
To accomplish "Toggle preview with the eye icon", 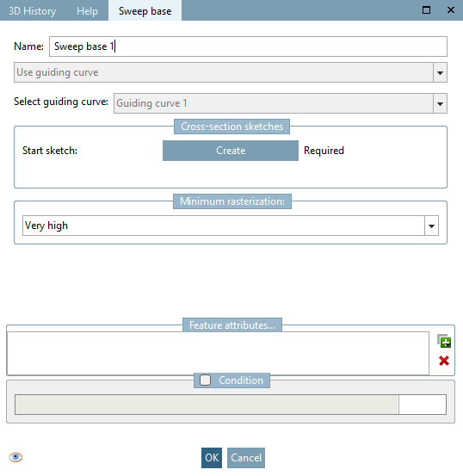I will click(15, 457).
